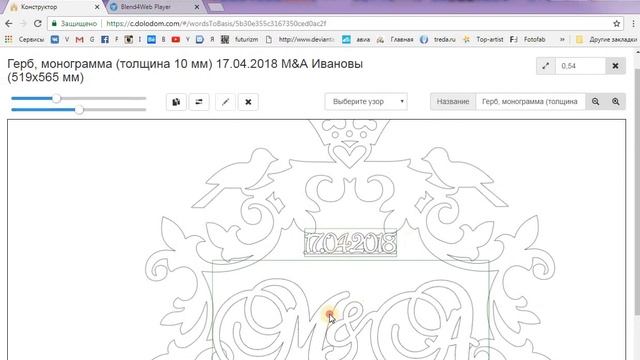The width and height of the screenshot is (640, 360).
Task: Select the 17.04.2018 date text on canvas
Action: point(350,243)
